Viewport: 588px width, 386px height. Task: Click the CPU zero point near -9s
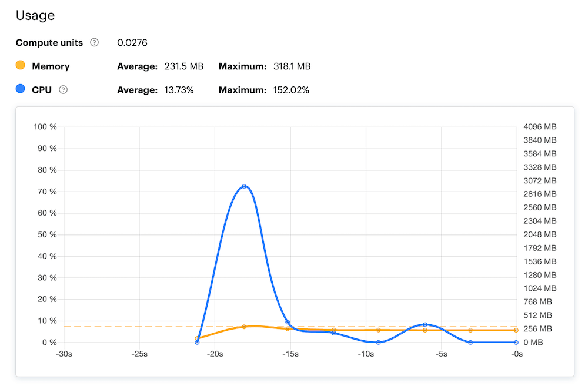379,342
